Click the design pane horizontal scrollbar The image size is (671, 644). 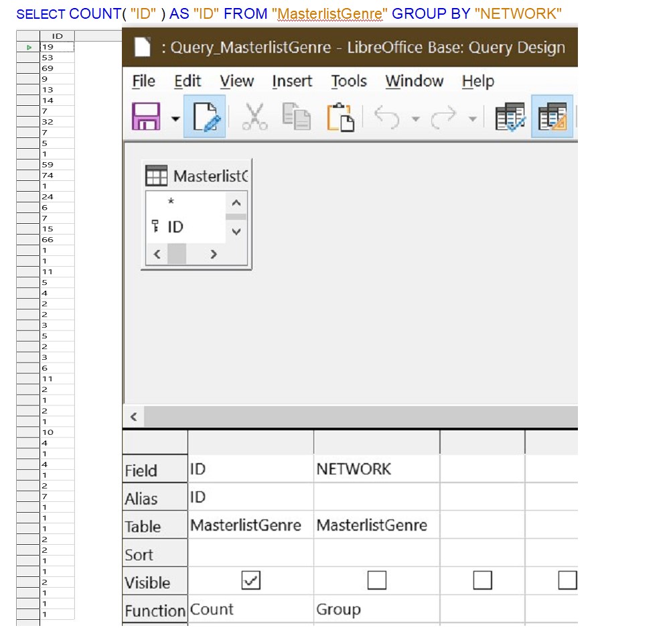(x=361, y=417)
